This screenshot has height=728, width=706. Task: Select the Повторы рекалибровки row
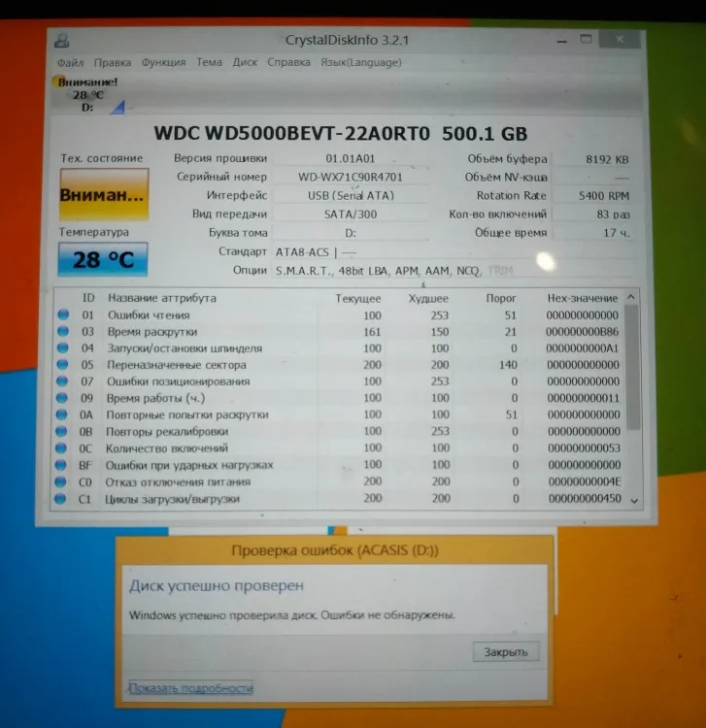339,431
